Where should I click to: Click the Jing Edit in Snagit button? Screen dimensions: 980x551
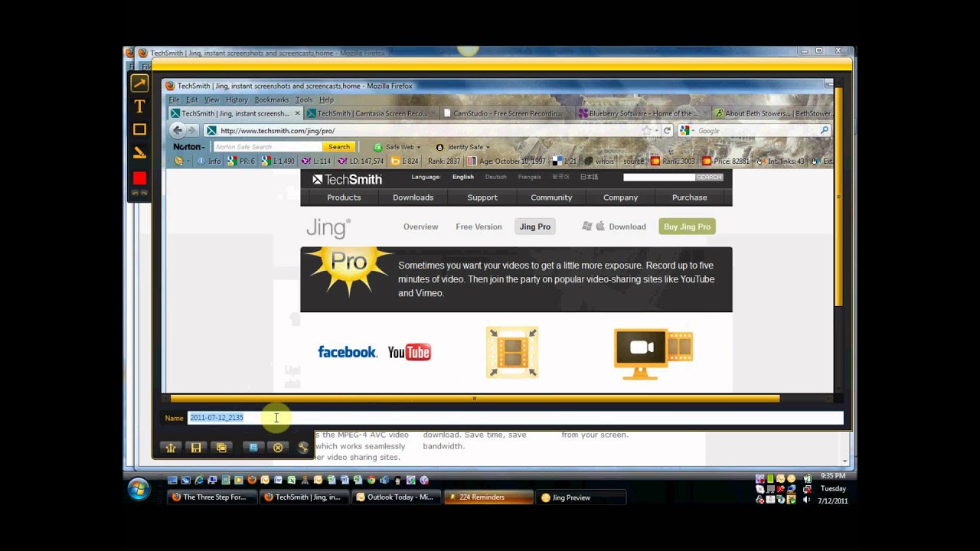pyautogui.click(x=253, y=448)
